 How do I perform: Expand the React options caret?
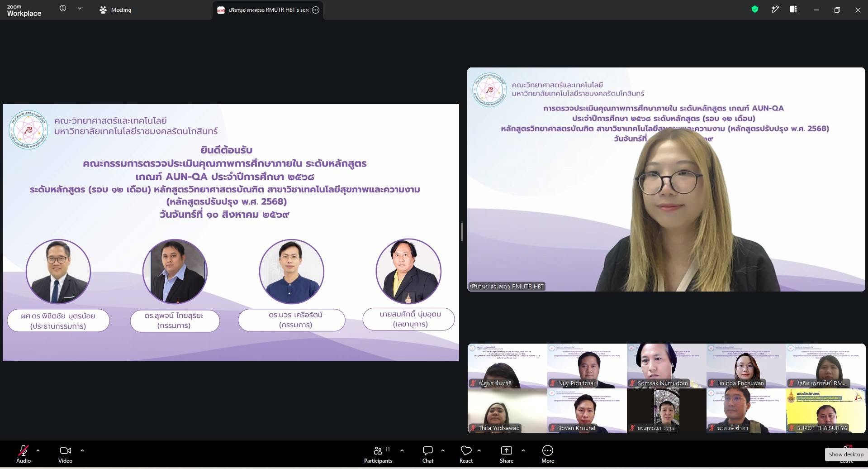[x=479, y=450]
